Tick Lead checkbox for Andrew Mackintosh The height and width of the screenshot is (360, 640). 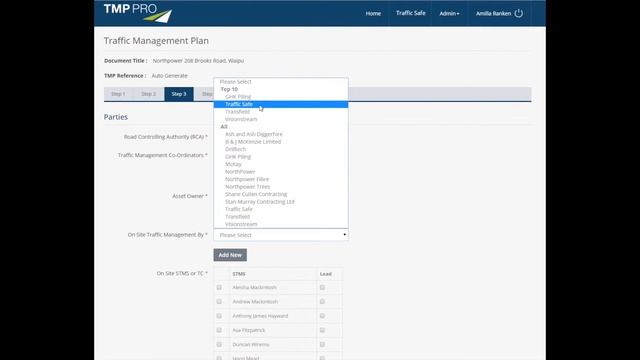click(322, 302)
